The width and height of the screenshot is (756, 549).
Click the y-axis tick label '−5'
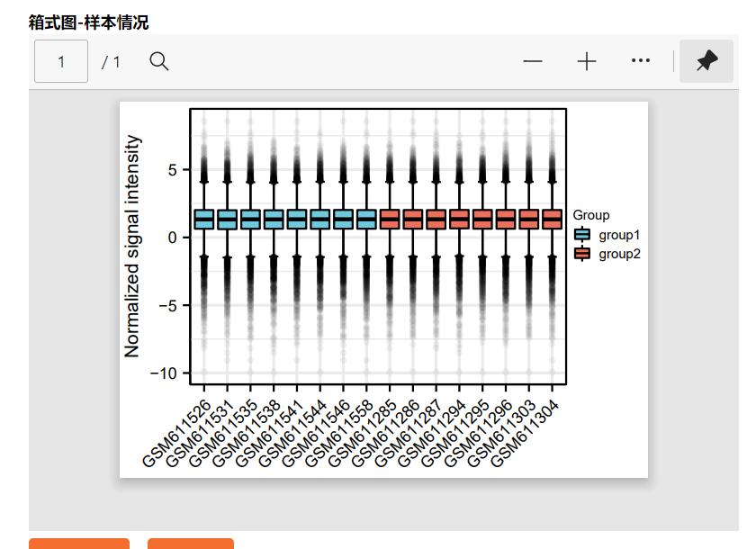point(168,306)
